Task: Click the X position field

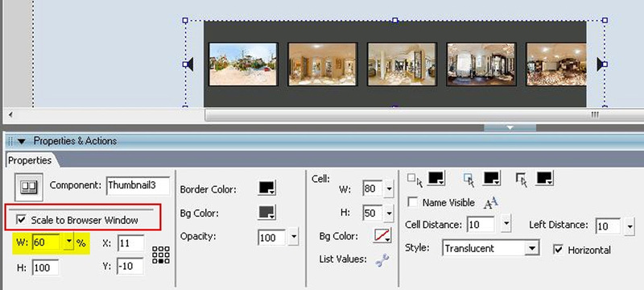Action: pos(130,243)
